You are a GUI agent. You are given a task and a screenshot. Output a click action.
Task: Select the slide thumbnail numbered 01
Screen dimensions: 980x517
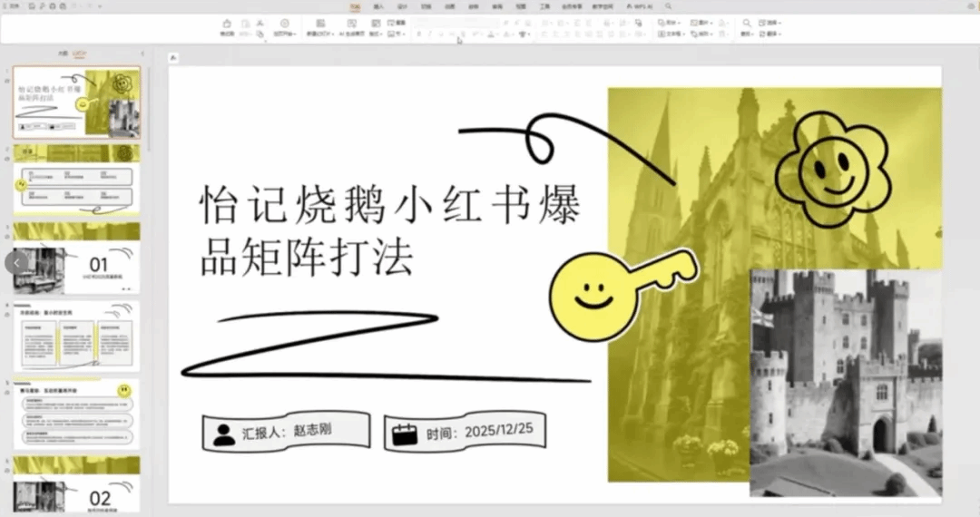tap(77, 258)
